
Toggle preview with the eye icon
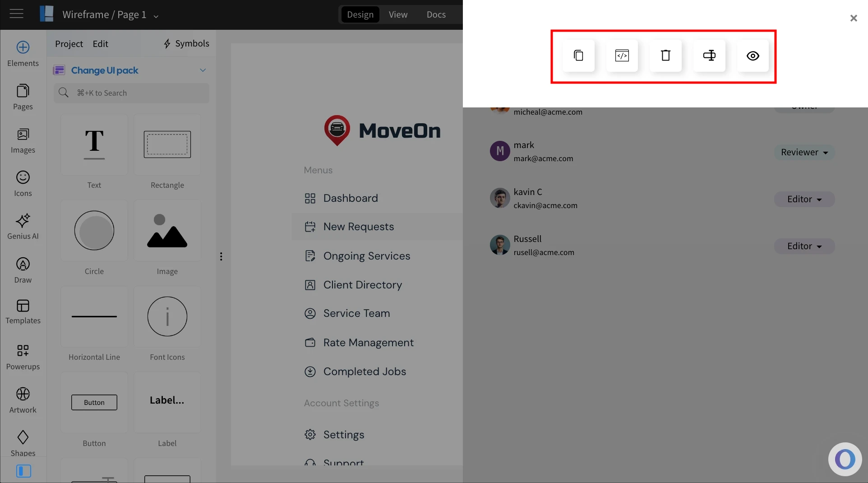pos(752,56)
